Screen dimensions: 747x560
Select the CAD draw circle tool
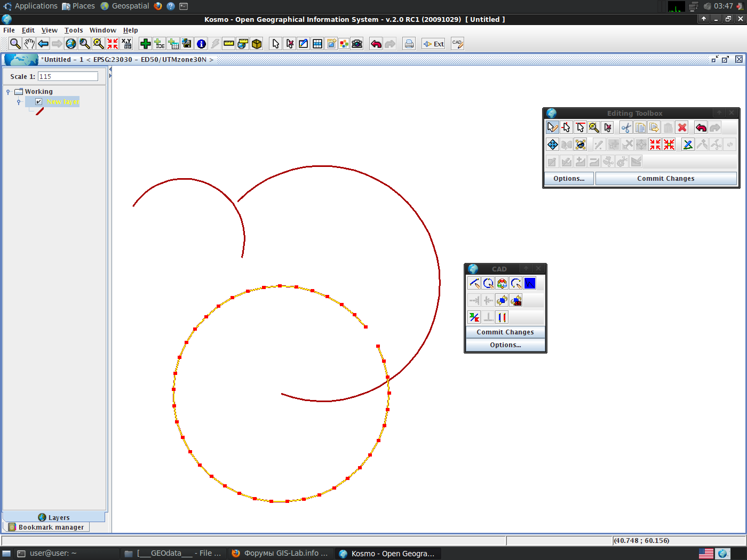tap(488, 283)
